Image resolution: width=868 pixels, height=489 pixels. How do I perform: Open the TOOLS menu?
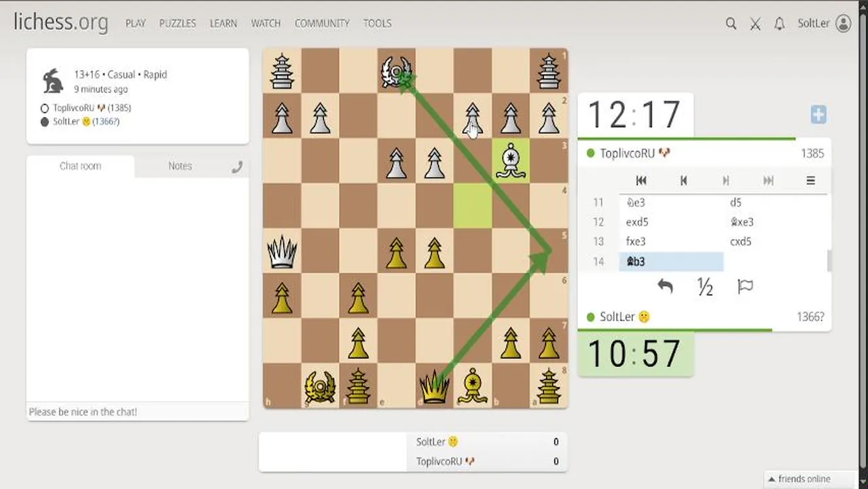[377, 23]
